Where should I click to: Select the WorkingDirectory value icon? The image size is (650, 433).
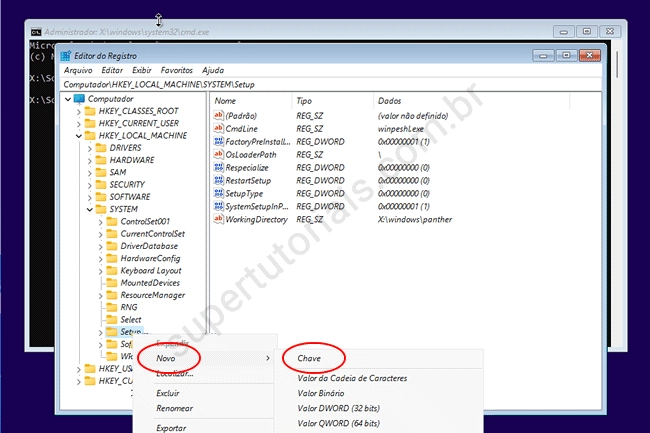click(x=219, y=219)
